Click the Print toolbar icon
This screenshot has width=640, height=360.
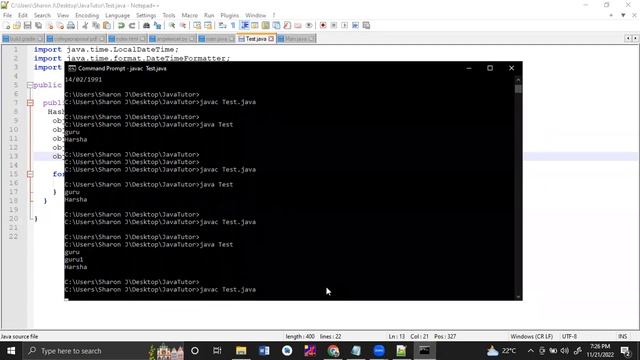71,25
